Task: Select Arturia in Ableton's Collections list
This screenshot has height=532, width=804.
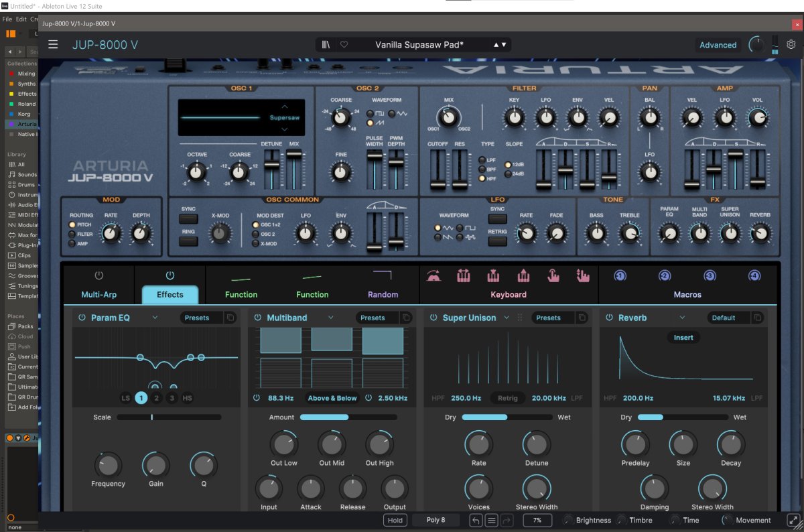Action: tap(27, 124)
